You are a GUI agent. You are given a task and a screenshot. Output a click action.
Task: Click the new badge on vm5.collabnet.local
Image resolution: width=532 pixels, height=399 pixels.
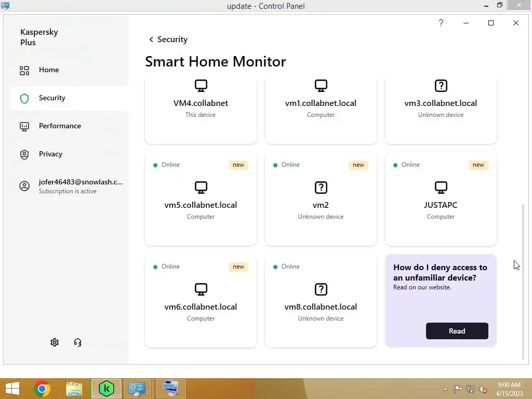(x=238, y=165)
